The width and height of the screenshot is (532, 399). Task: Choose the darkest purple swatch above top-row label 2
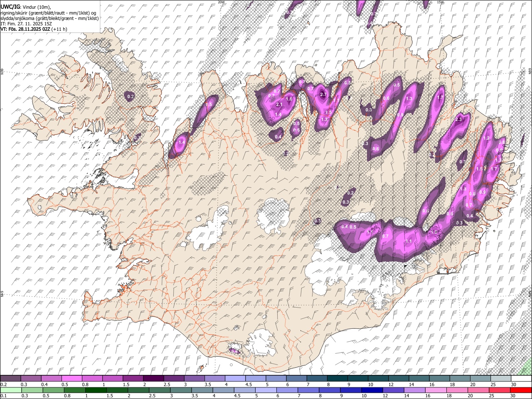click(x=153, y=378)
